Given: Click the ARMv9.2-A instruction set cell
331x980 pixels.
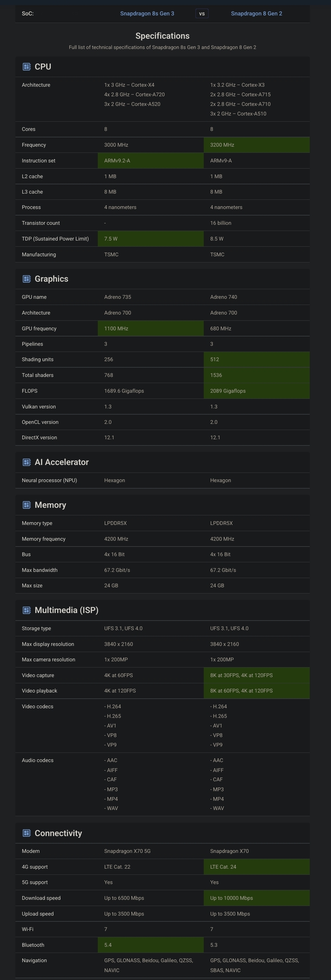Looking at the screenshot, I should [x=151, y=161].
